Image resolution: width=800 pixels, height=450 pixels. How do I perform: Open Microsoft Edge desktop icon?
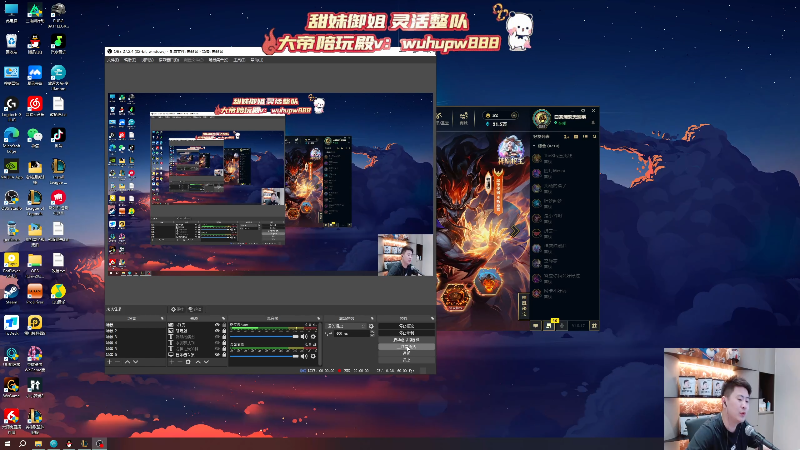coord(11,136)
